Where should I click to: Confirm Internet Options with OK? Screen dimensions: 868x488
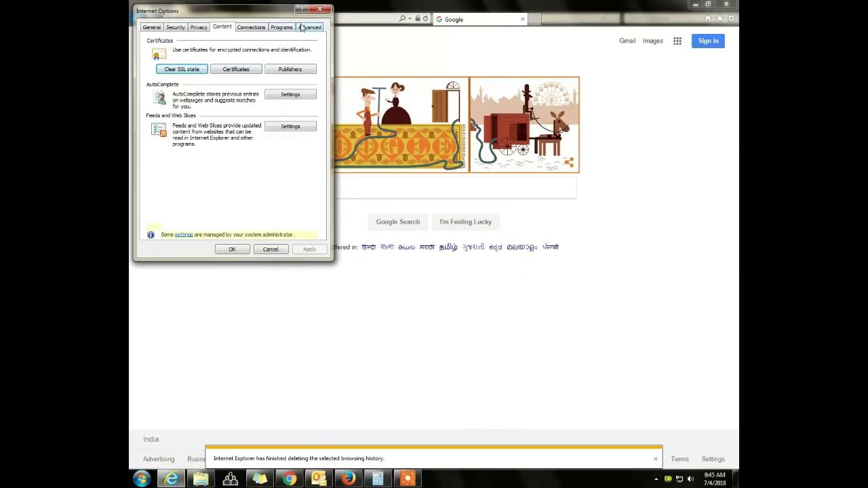click(232, 249)
